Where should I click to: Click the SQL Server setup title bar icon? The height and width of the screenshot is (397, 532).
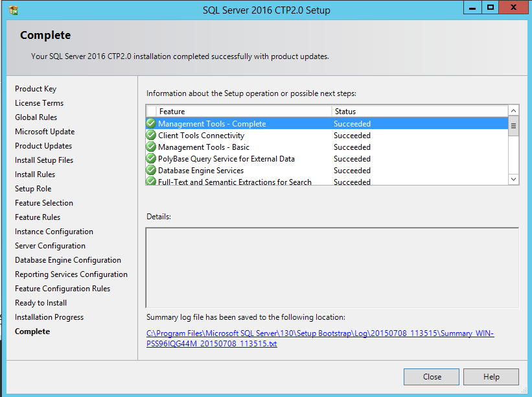pos(14,10)
